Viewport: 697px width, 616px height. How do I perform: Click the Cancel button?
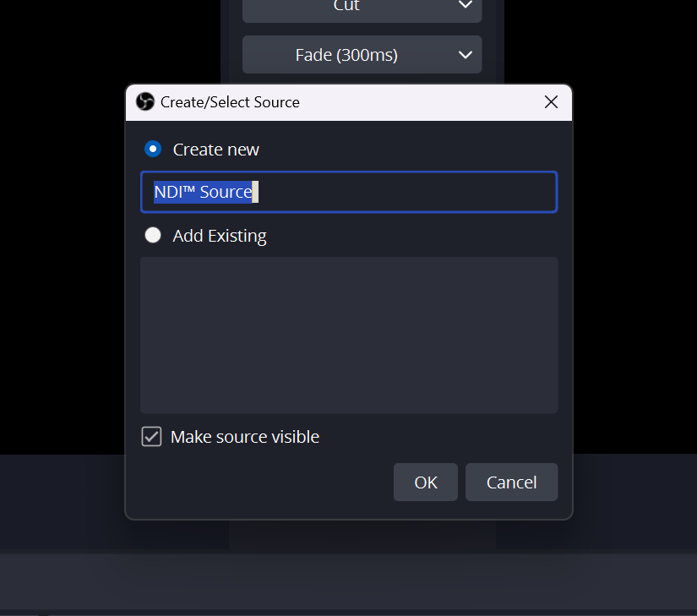pos(512,482)
